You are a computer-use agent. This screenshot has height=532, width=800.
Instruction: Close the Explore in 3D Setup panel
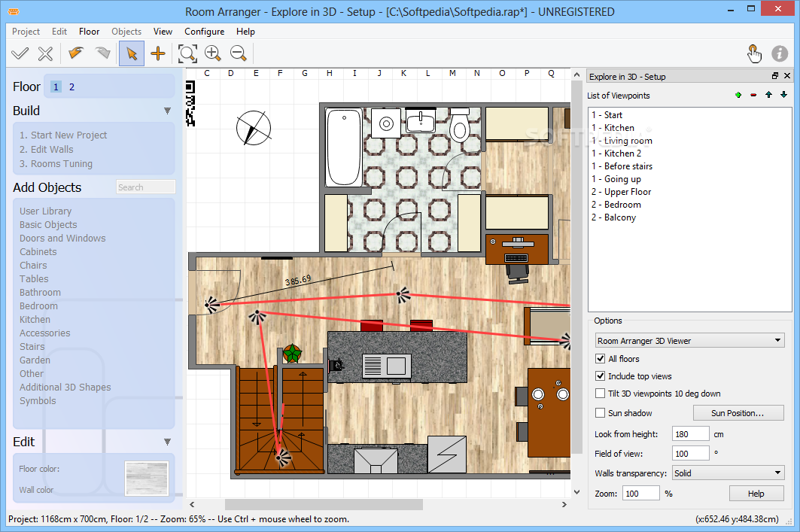tap(787, 76)
